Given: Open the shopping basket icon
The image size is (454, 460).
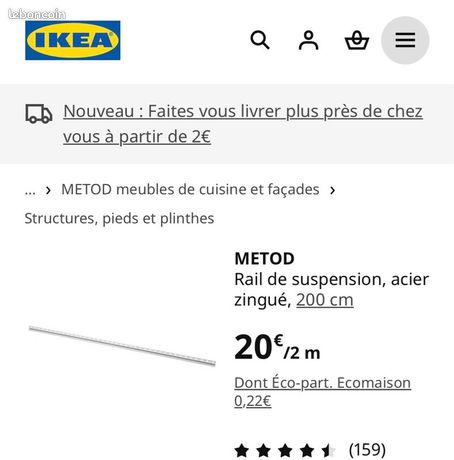Looking at the screenshot, I should click(x=357, y=40).
